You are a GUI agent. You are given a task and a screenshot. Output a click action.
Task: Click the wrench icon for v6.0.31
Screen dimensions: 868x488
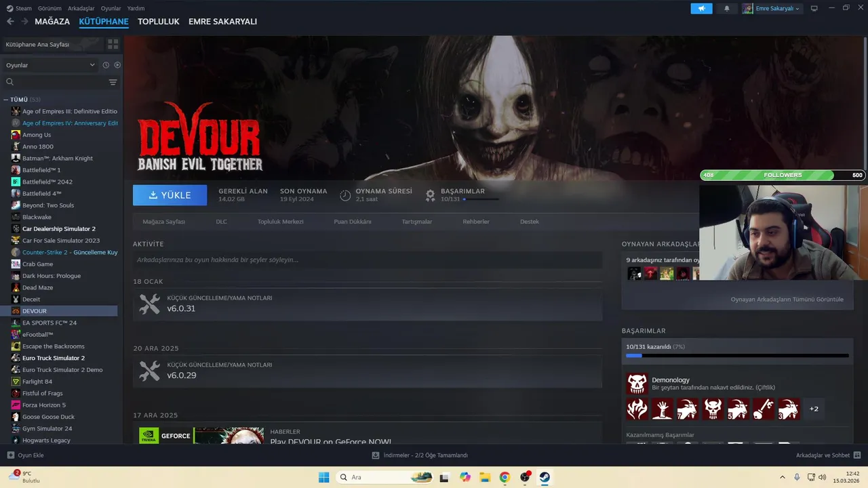click(149, 304)
